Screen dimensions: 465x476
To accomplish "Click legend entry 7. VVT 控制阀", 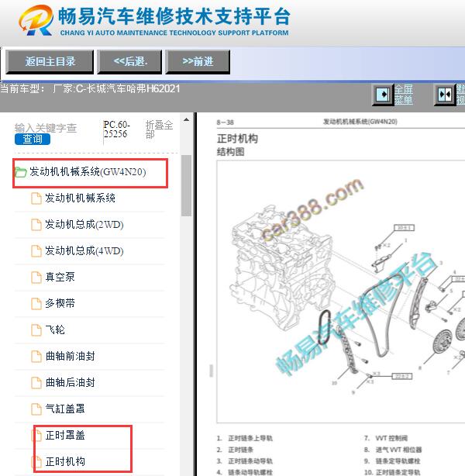I will click(386, 438).
